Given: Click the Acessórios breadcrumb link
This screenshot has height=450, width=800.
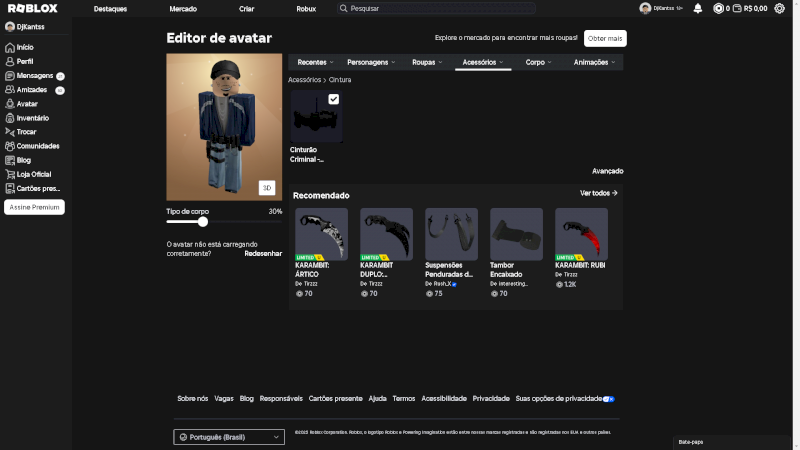Looking at the screenshot, I should (x=304, y=80).
